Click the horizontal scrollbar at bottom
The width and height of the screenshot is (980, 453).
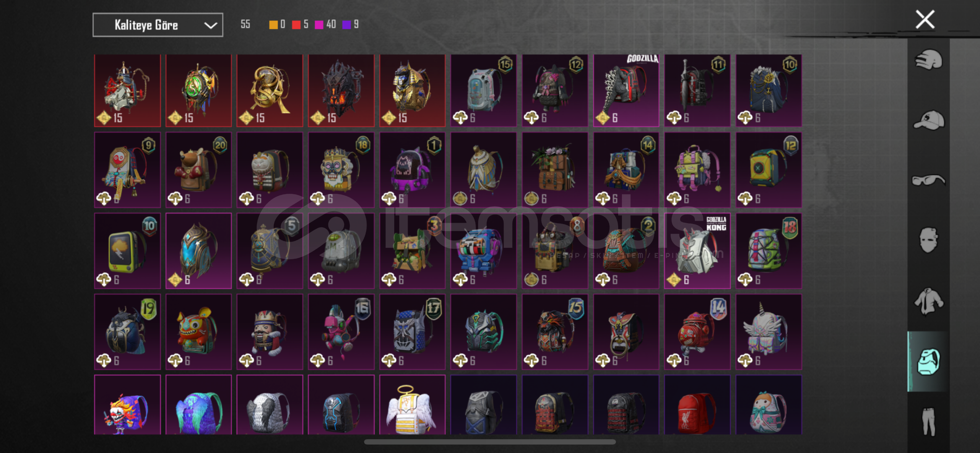489,442
